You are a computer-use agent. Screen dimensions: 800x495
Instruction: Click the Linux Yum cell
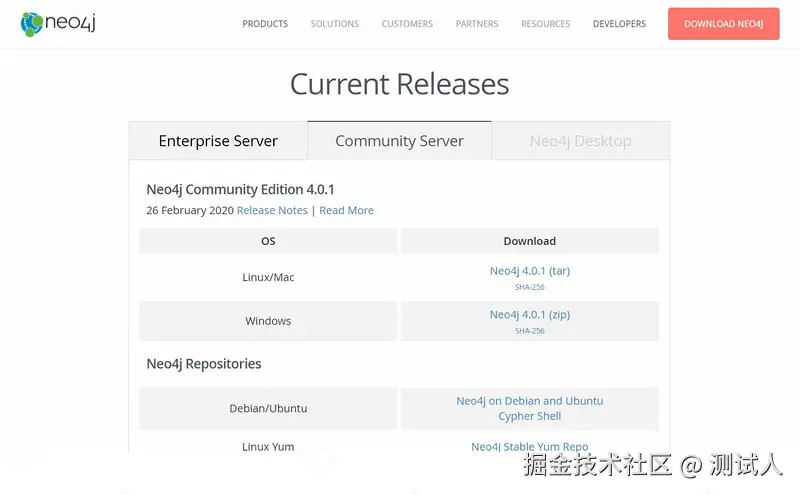[268, 447]
